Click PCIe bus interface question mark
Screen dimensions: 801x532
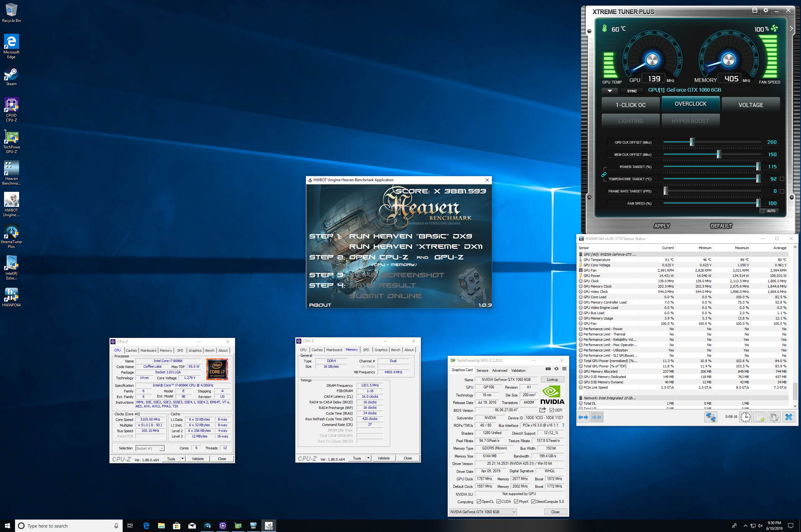(x=563, y=426)
